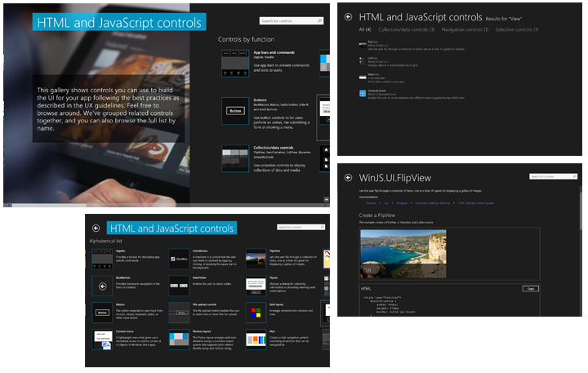This screenshot has width=588, height=373.
Task: Click the Search for controls box on home screen
Action: [x=292, y=20]
